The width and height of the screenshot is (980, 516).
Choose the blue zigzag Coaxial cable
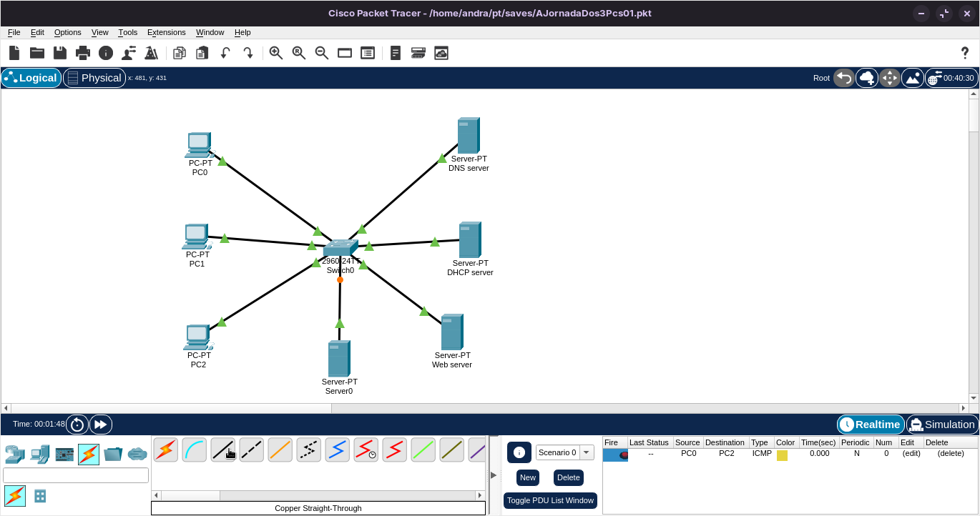click(x=338, y=450)
